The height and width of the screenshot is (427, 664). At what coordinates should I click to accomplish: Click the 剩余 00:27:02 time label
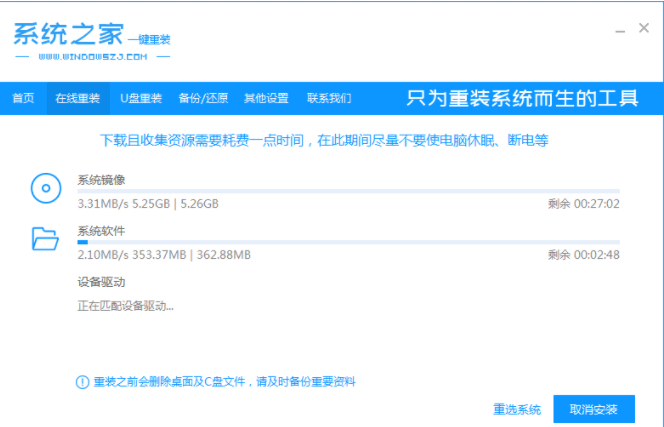tap(584, 204)
